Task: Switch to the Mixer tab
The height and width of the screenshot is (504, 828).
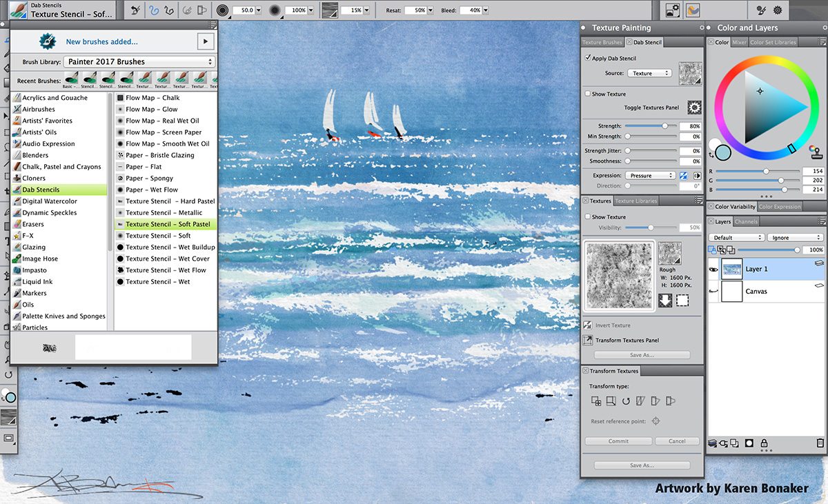Action: coord(739,42)
